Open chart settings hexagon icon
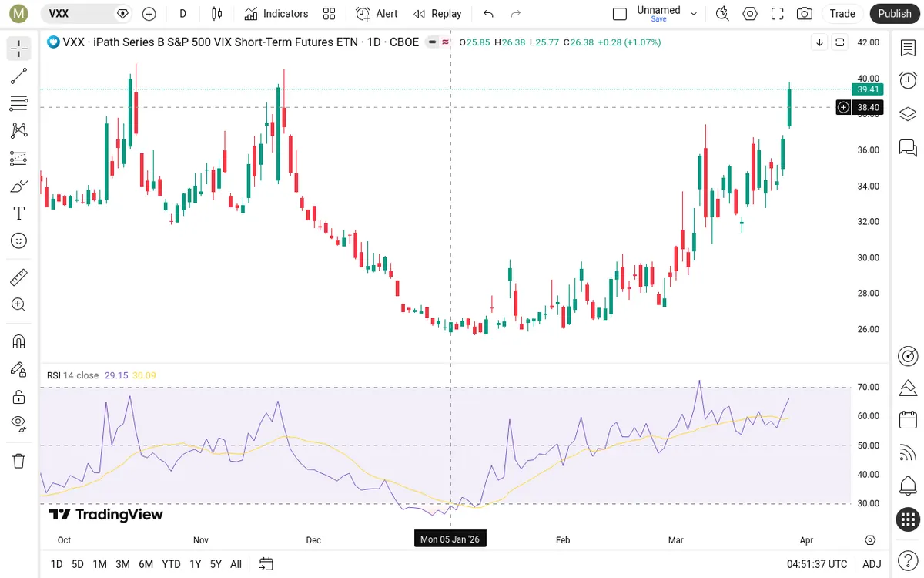The width and height of the screenshot is (924, 578). tap(750, 13)
